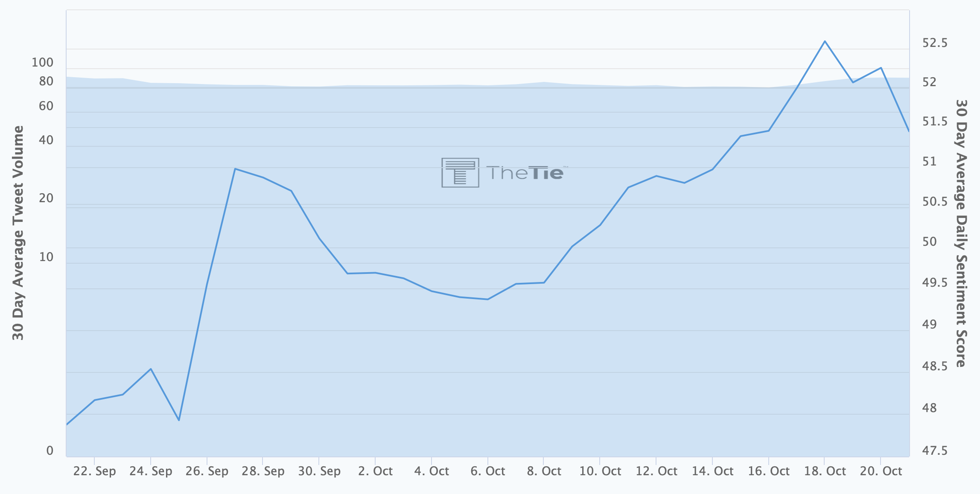Click the 30 Day Average Tweet Volume axis title
Image resolution: width=980 pixels, height=494 pixels.
[x=18, y=233]
